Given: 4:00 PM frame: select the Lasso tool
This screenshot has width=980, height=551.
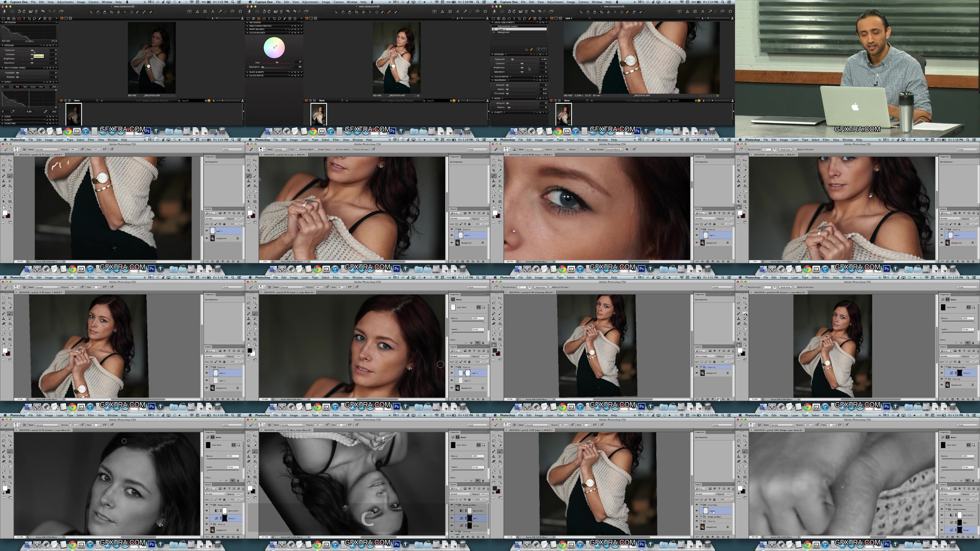Looking at the screenshot, I should tap(4, 441).
